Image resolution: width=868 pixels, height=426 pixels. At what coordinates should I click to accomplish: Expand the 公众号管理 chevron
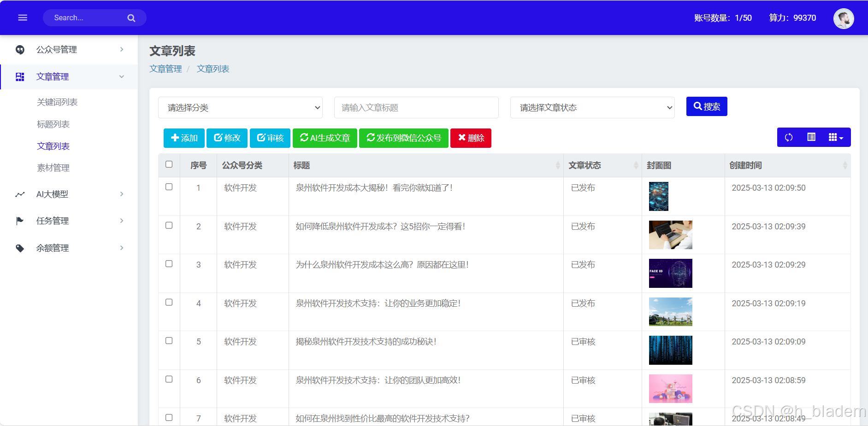[122, 49]
